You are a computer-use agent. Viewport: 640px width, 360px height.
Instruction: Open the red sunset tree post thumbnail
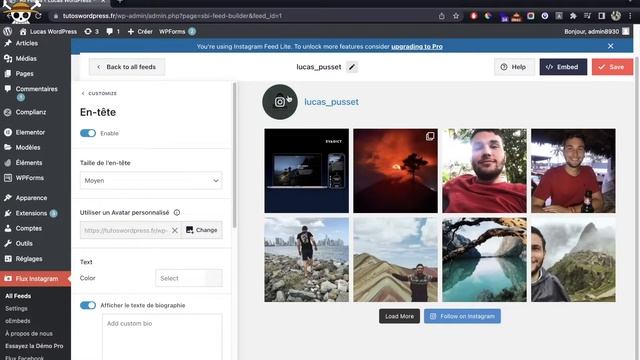396,171
